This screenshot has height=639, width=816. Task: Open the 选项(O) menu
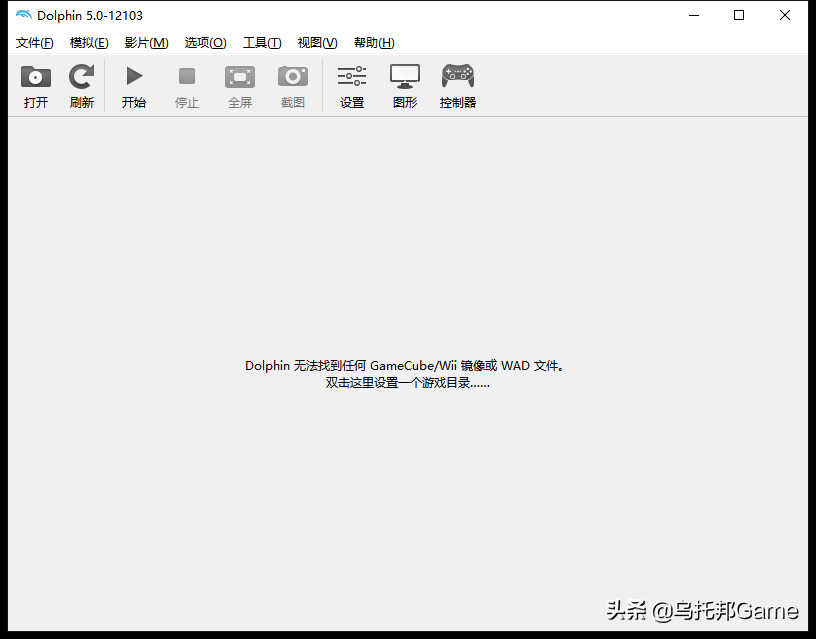pyautogui.click(x=205, y=43)
